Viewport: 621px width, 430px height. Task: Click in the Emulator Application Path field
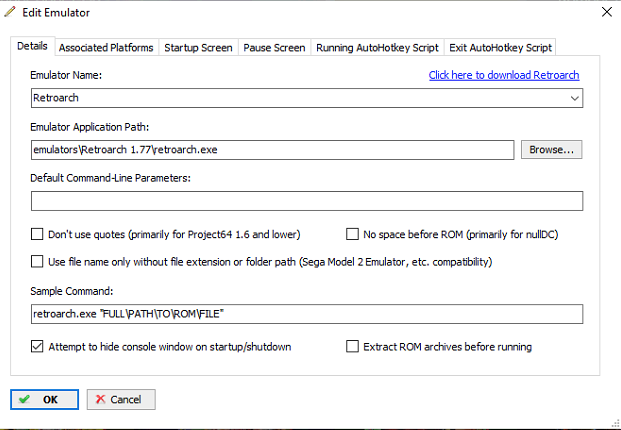tap(272, 150)
